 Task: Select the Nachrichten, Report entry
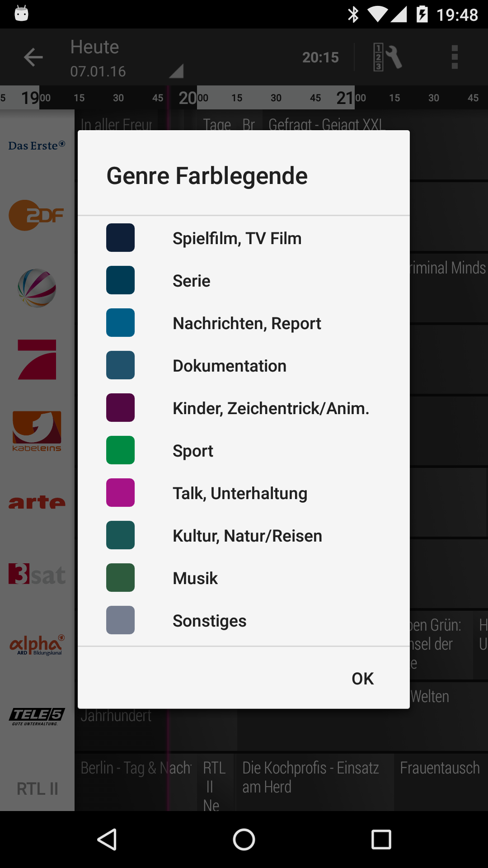coord(247,323)
